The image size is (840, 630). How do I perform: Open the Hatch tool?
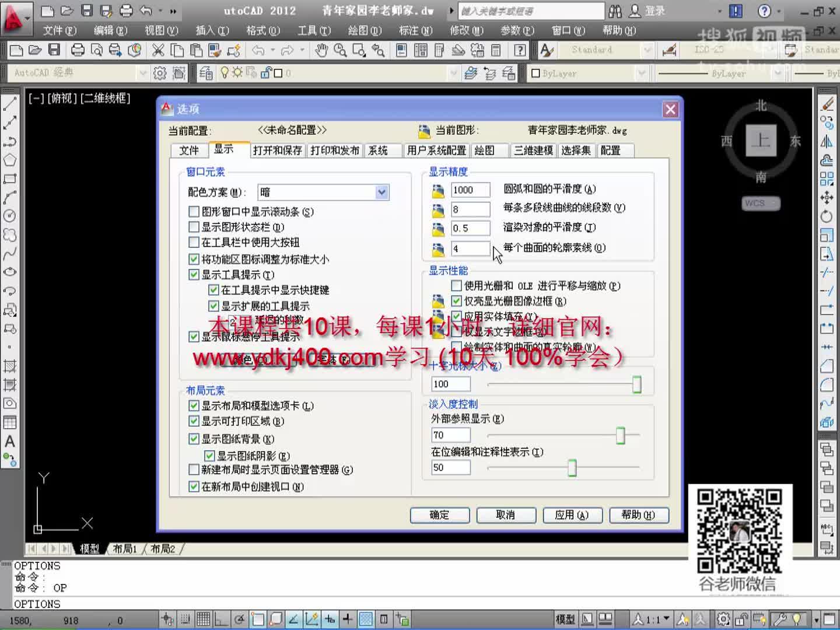[9, 367]
